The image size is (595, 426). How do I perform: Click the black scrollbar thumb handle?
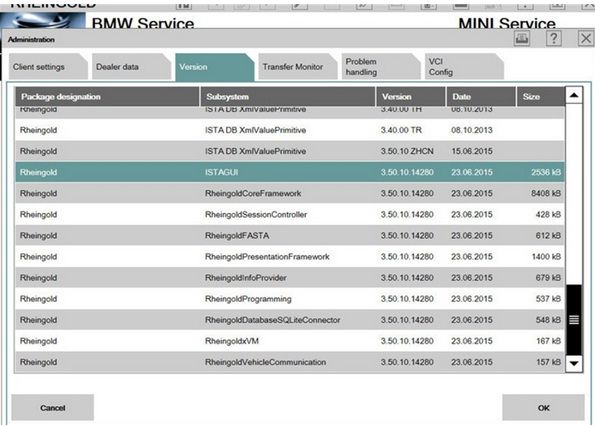coord(574,320)
